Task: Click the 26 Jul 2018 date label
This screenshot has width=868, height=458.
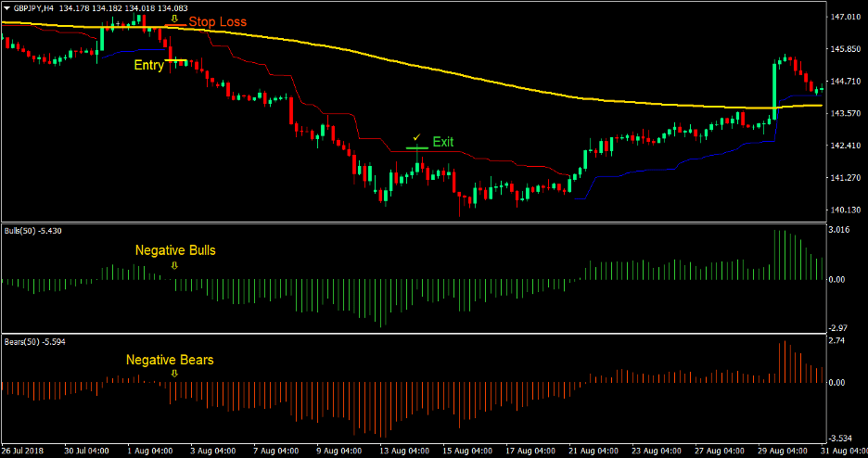Action: [x=22, y=451]
